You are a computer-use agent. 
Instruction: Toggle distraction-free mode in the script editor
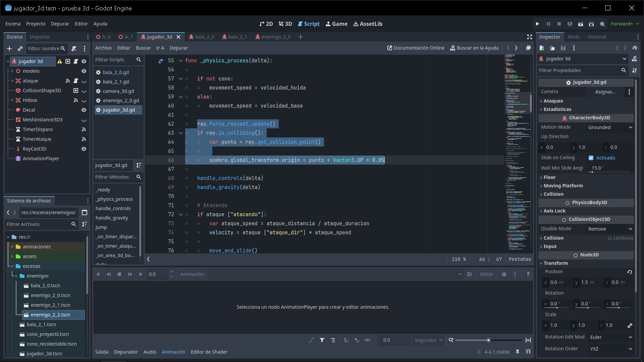pos(529,37)
